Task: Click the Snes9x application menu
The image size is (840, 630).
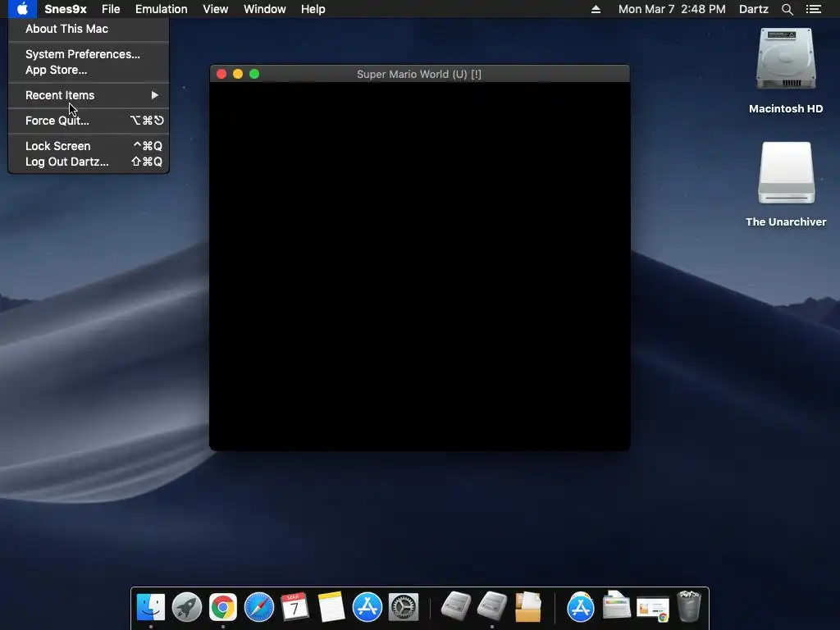Action: pyautogui.click(x=66, y=9)
